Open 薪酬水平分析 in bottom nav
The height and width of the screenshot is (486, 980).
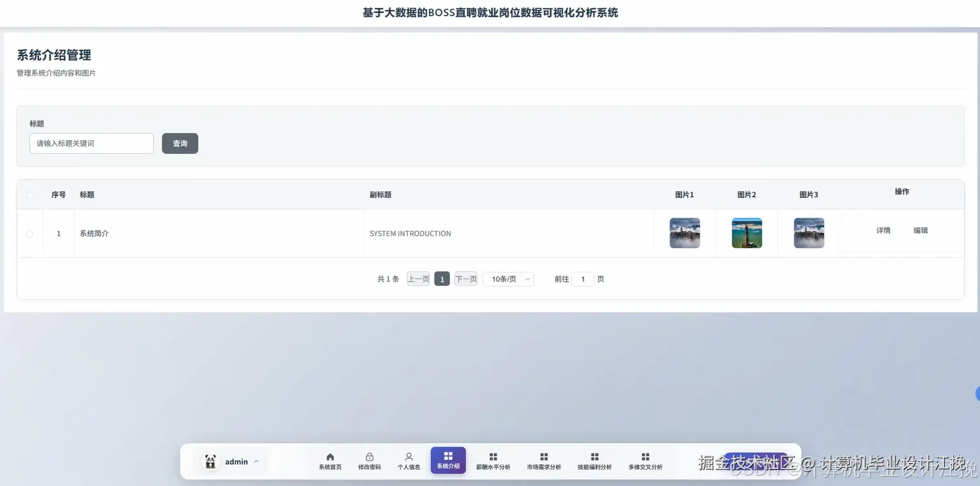pyautogui.click(x=493, y=461)
